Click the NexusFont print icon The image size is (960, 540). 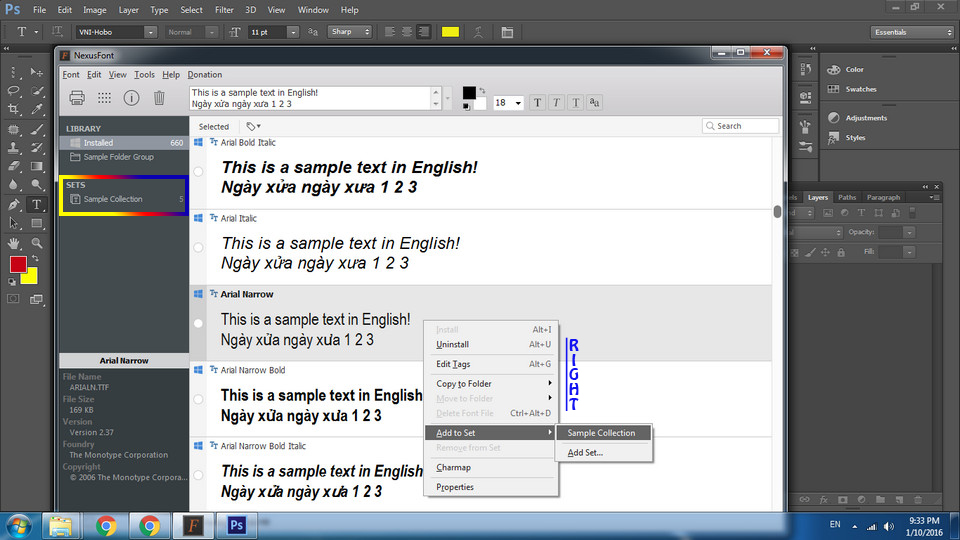click(77, 97)
